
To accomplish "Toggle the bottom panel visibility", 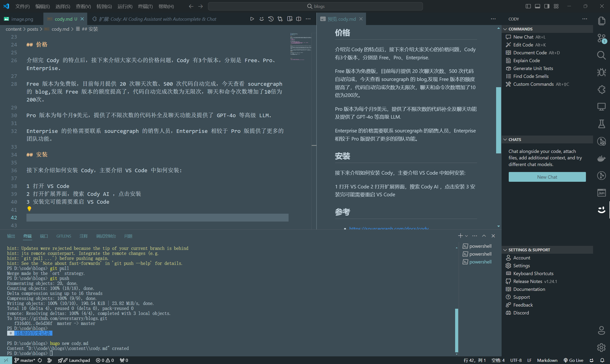I will click(537, 6).
